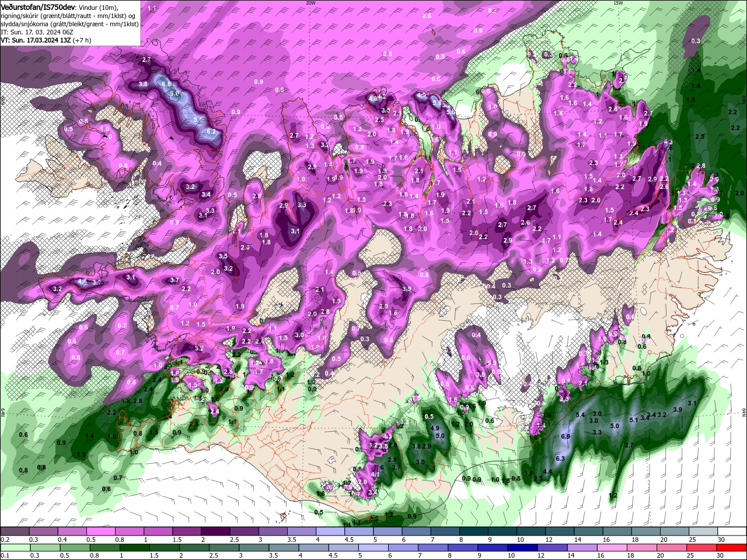Pick the bottom legend swatch between 16 and 18
This screenshot has height=560, width=747.
click(x=611, y=548)
